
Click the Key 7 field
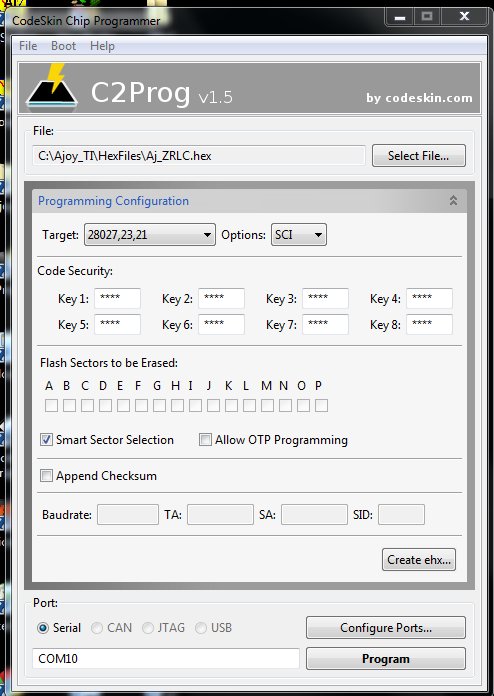[x=325, y=324]
